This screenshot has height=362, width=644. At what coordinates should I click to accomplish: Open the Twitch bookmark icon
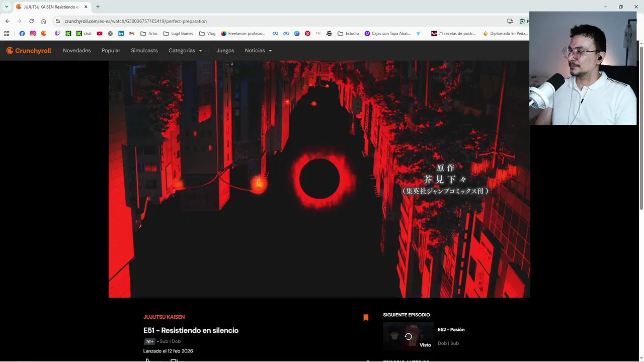click(57, 34)
